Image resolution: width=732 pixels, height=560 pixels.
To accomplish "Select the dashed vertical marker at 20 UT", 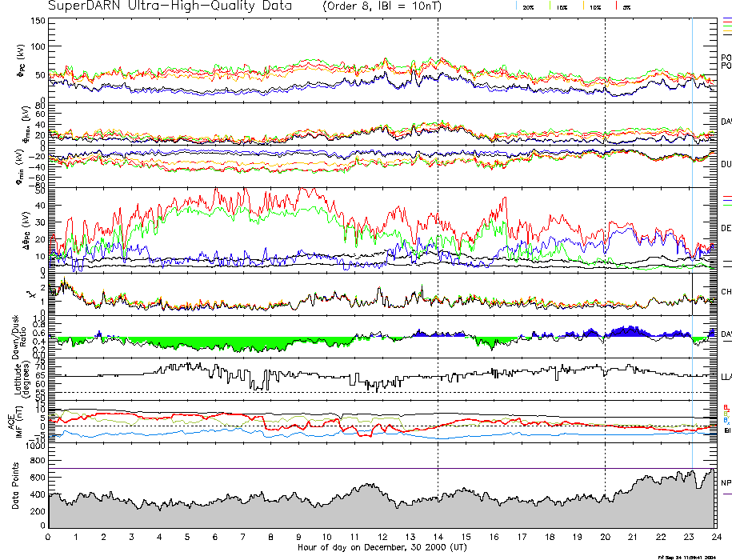I will click(x=605, y=240).
